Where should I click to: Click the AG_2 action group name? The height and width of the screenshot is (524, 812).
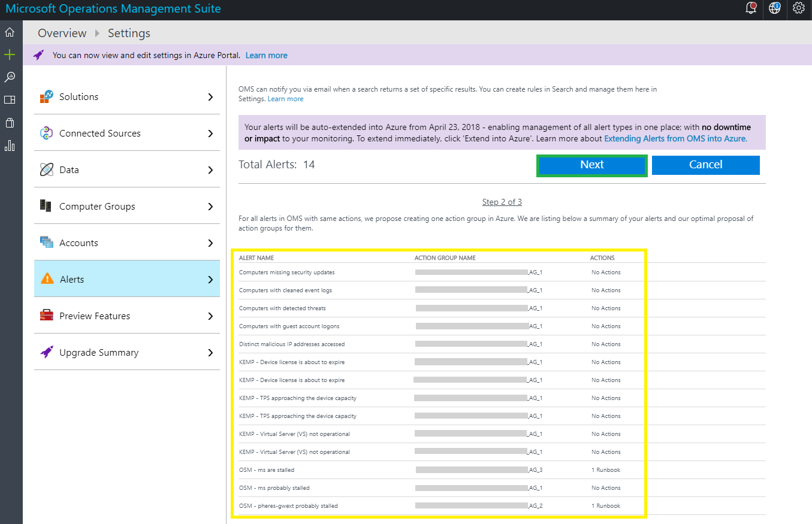(479, 506)
